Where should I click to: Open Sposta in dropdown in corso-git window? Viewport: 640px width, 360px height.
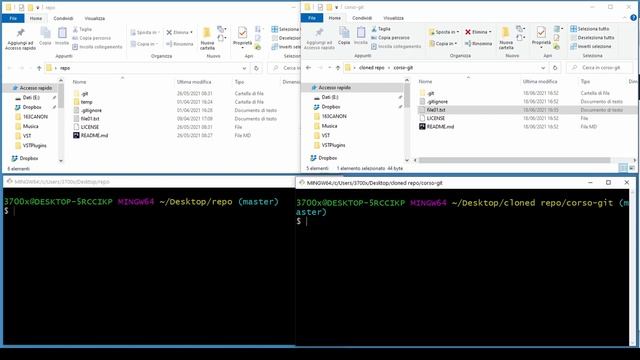(444, 32)
